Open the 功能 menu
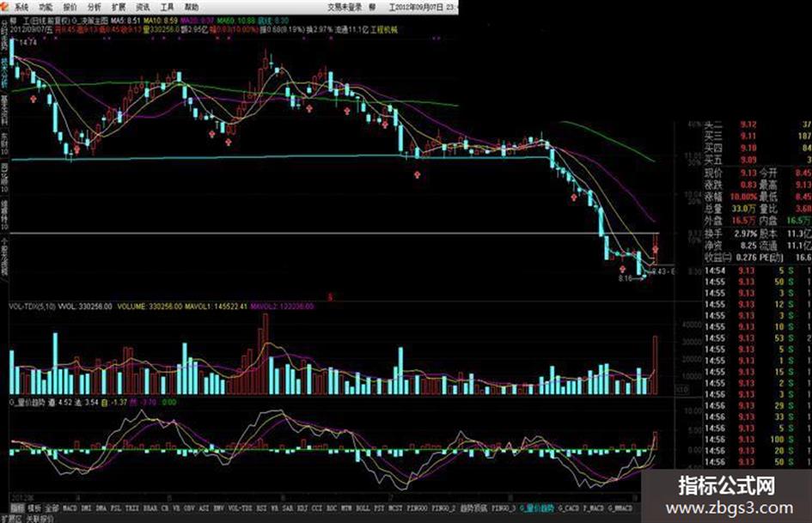Image resolution: width=812 pixels, height=523 pixels. point(46,7)
